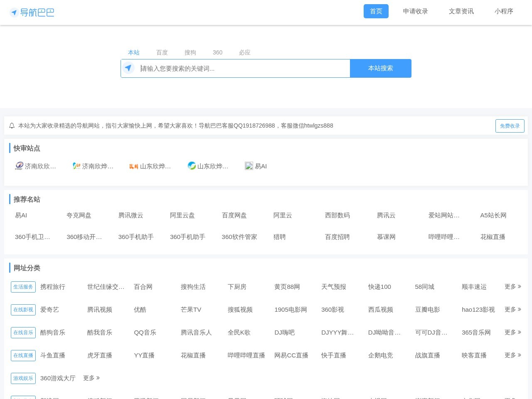Image resolution: width=532 pixels, height=399 pixels.
Task: Switch search tab to 百度
Action: [162, 52]
